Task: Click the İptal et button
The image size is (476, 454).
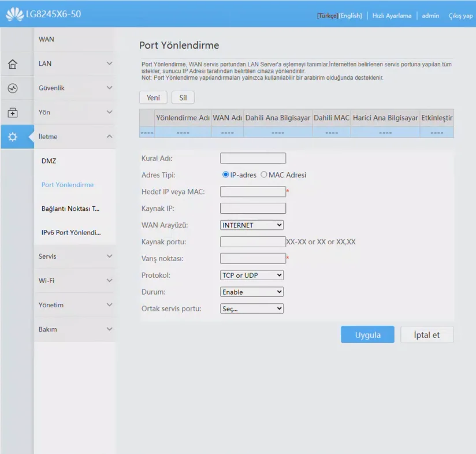Action: (427, 334)
